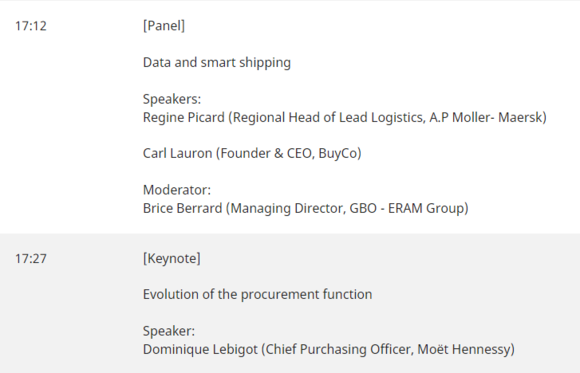This screenshot has height=373, width=580.
Task: Click 'BuyCo' company name
Action: [x=338, y=154]
